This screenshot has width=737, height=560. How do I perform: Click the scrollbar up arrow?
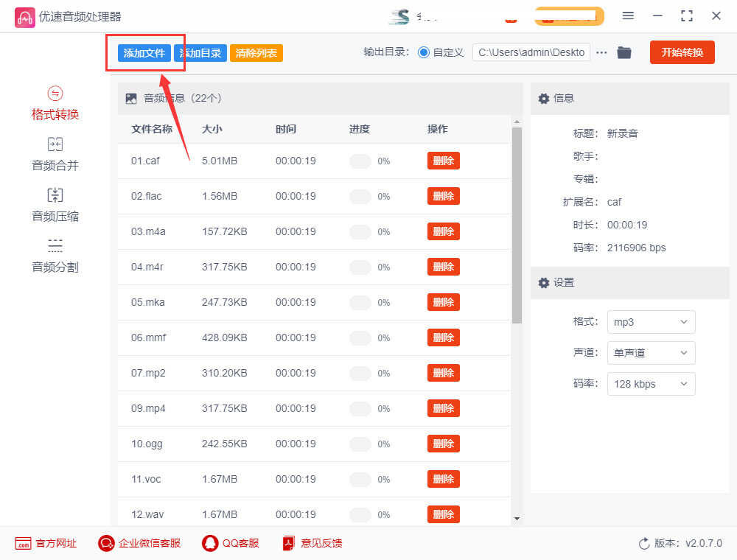(517, 122)
